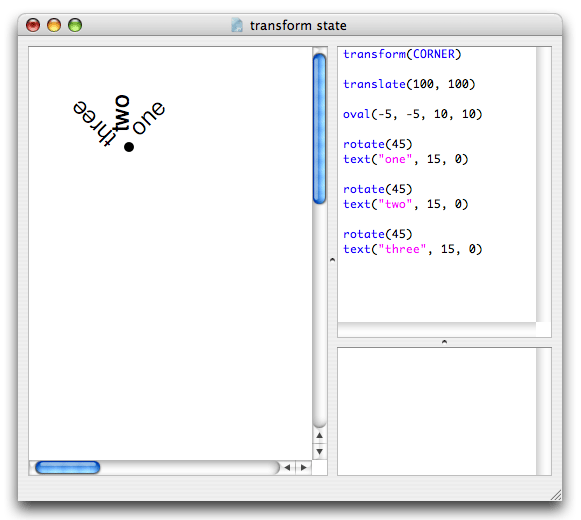Viewport: 581px width, 520px height.
Task: Click the line oval(-5, -5, 10, 10)
Action: (412, 114)
